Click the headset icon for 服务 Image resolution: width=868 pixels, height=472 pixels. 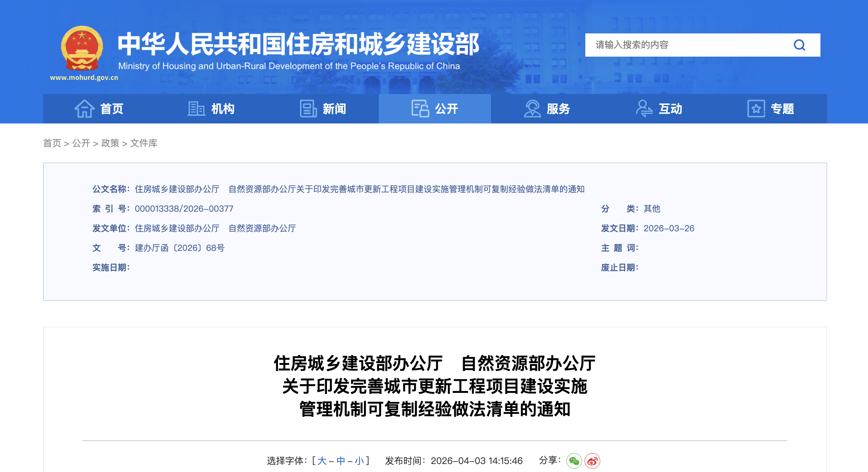point(532,109)
